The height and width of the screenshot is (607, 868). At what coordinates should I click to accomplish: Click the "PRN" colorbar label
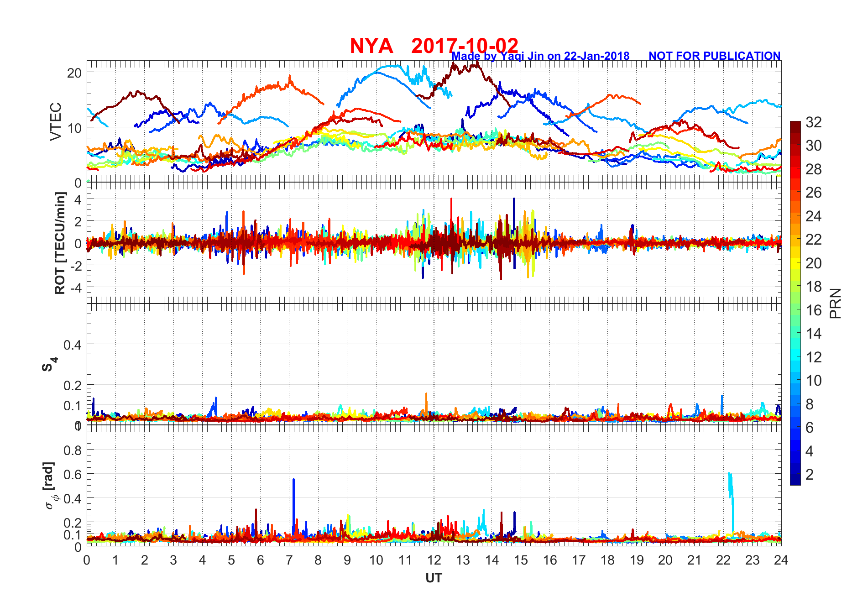[835, 303]
